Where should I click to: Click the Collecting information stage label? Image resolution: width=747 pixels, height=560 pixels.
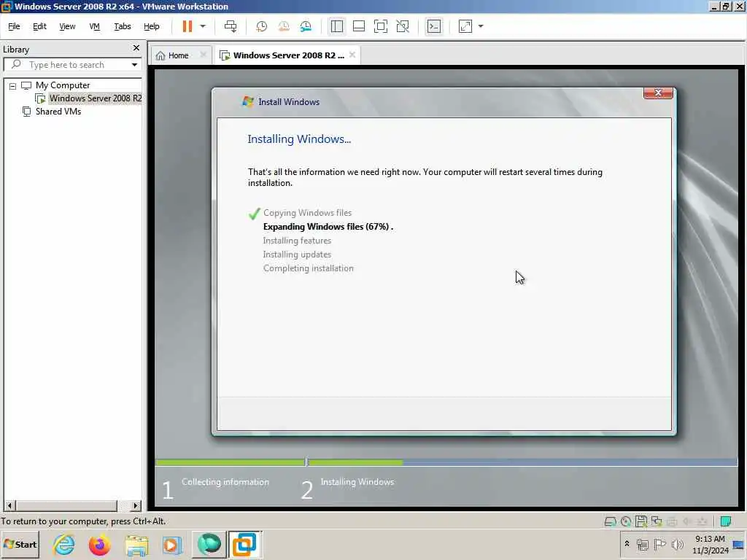(x=225, y=482)
